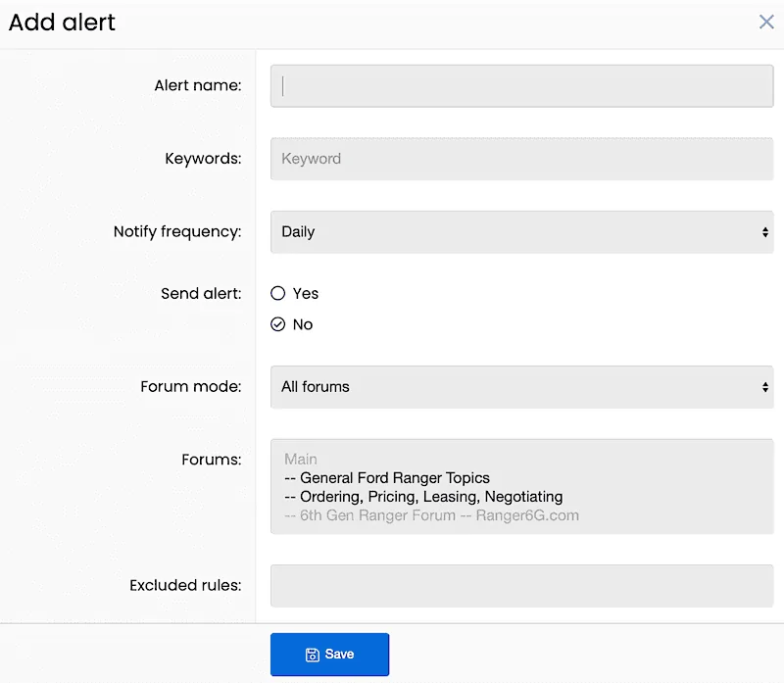This screenshot has height=683, width=784.
Task: Save the new alert
Action: 329,654
